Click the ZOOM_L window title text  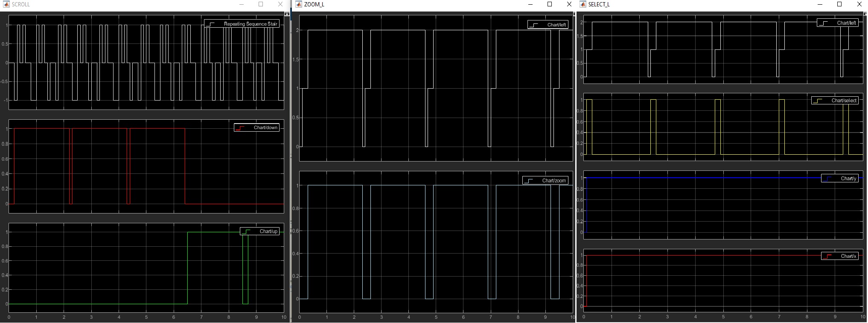[314, 4]
